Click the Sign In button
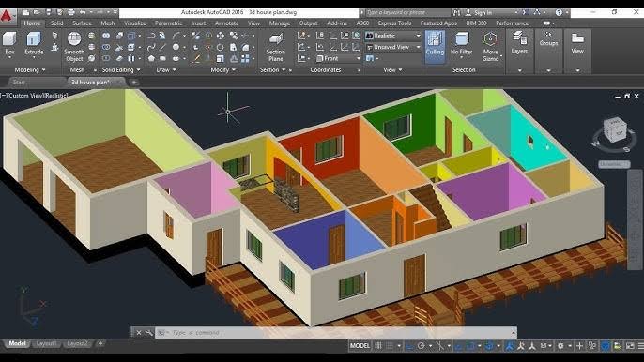644x362 pixels. click(479, 13)
